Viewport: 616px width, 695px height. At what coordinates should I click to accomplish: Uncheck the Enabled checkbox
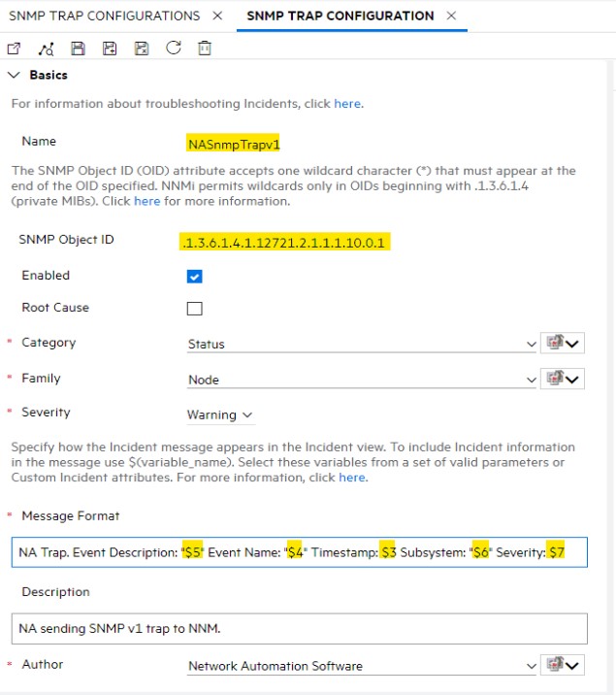[x=194, y=277]
